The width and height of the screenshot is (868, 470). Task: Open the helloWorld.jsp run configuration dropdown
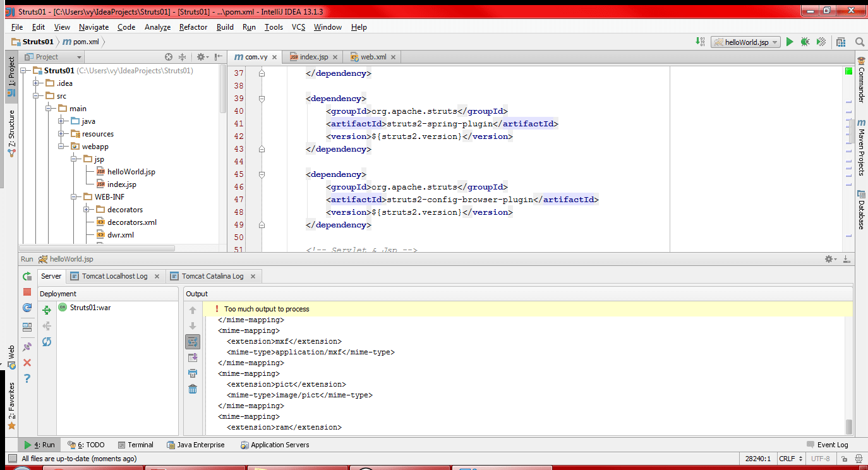tap(745, 42)
